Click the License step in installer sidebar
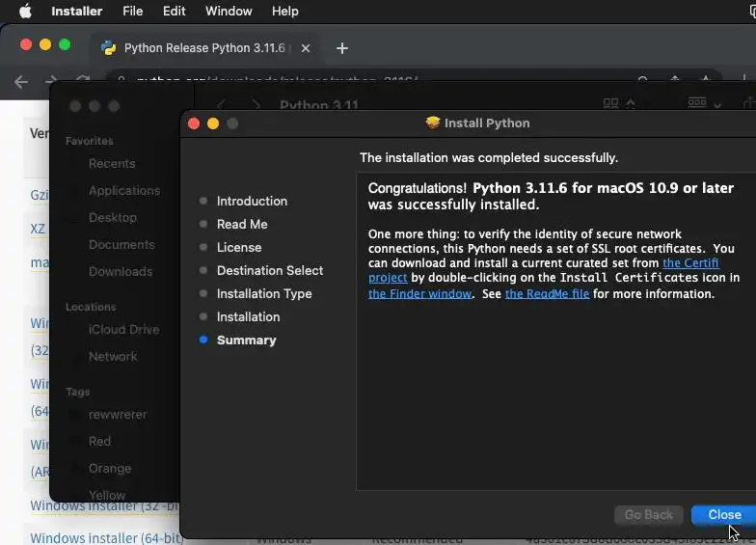Screen dimensions: 756x545 239,247
